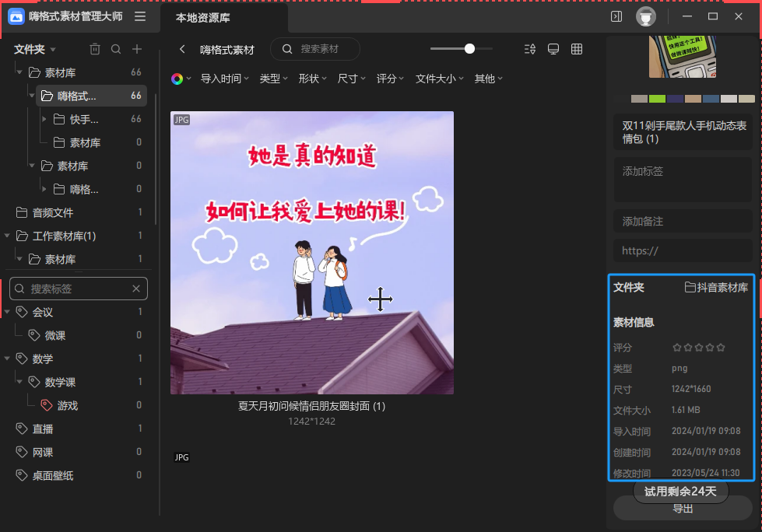Go back with the left arrow icon

click(182, 49)
